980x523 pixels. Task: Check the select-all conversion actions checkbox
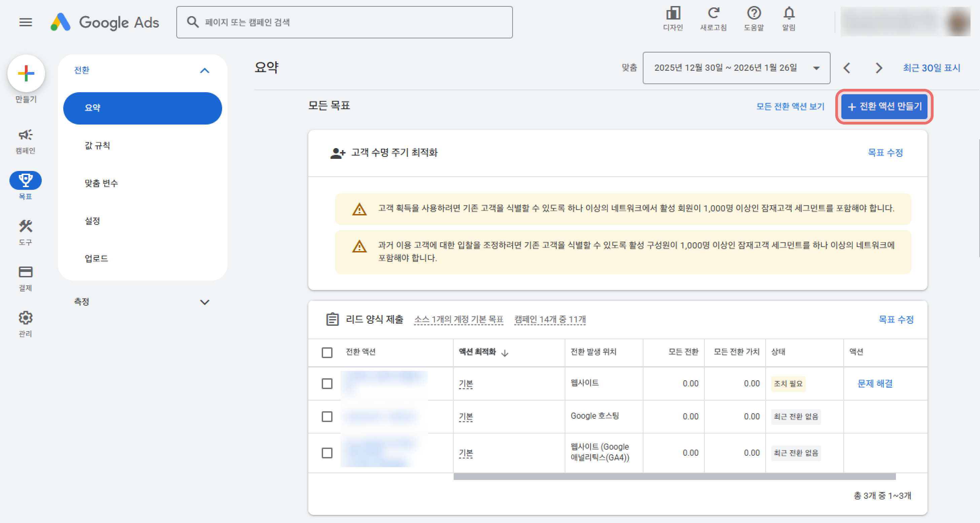click(x=327, y=353)
